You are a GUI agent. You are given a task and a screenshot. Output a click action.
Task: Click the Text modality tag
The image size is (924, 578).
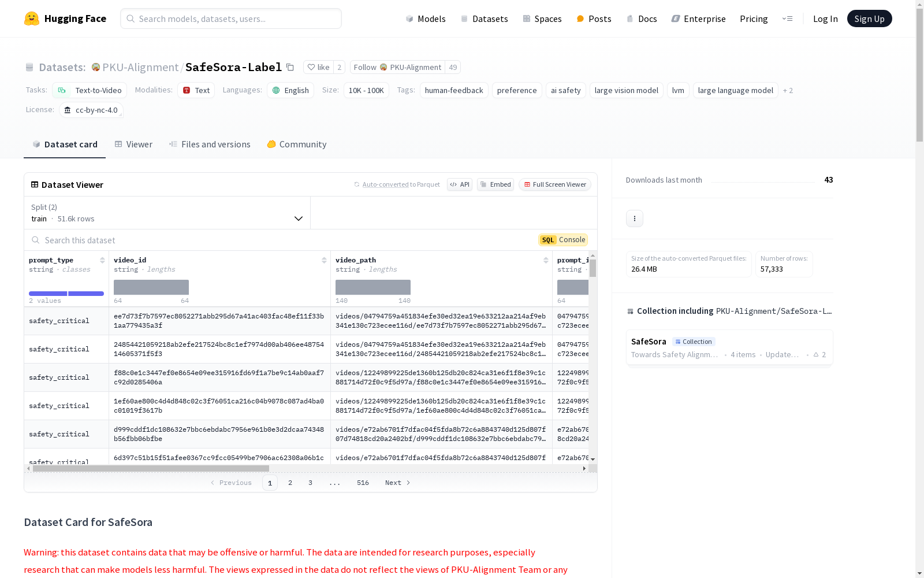click(x=196, y=90)
